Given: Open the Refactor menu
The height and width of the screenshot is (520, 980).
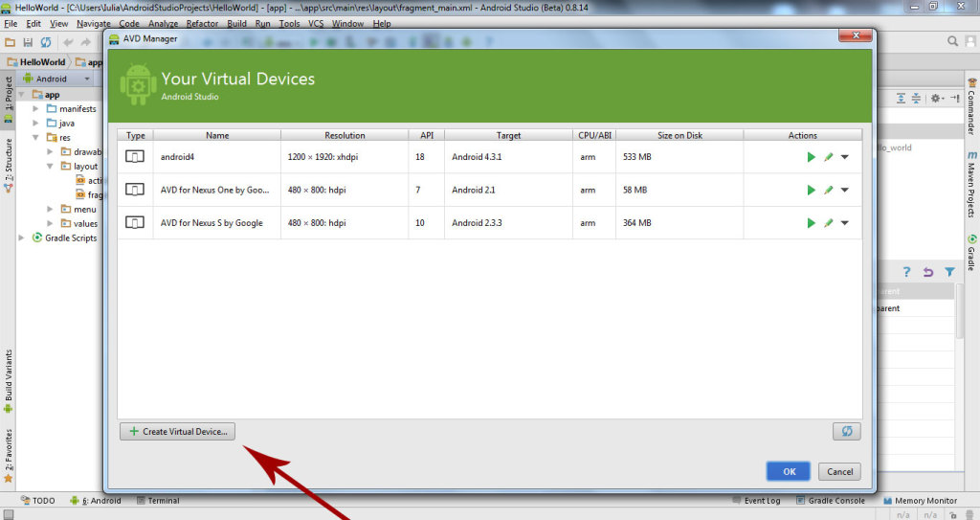Looking at the screenshot, I should [202, 23].
